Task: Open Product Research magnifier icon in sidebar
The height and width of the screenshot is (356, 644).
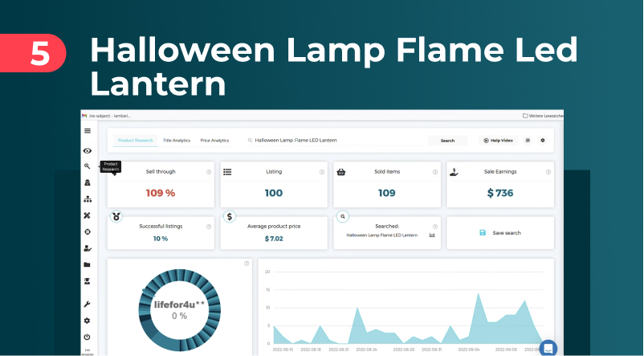Action: pos(87,166)
